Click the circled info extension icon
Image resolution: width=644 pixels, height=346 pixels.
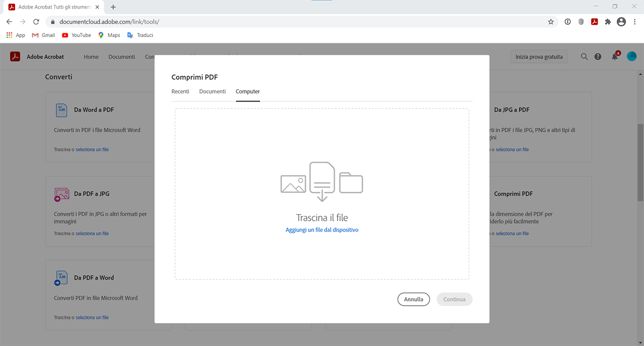pyautogui.click(x=568, y=22)
